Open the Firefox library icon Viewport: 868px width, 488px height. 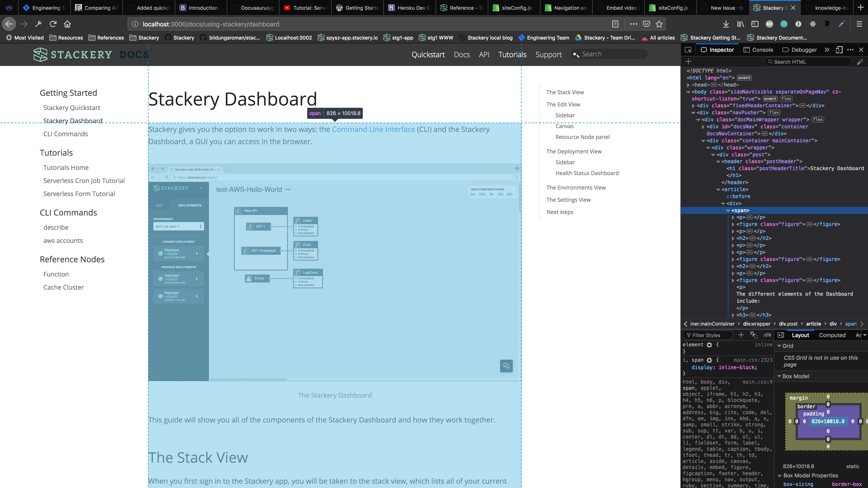[740, 24]
